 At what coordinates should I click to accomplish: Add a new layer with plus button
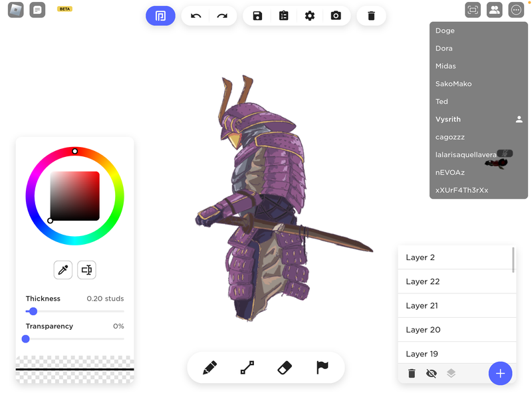point(500,374)
